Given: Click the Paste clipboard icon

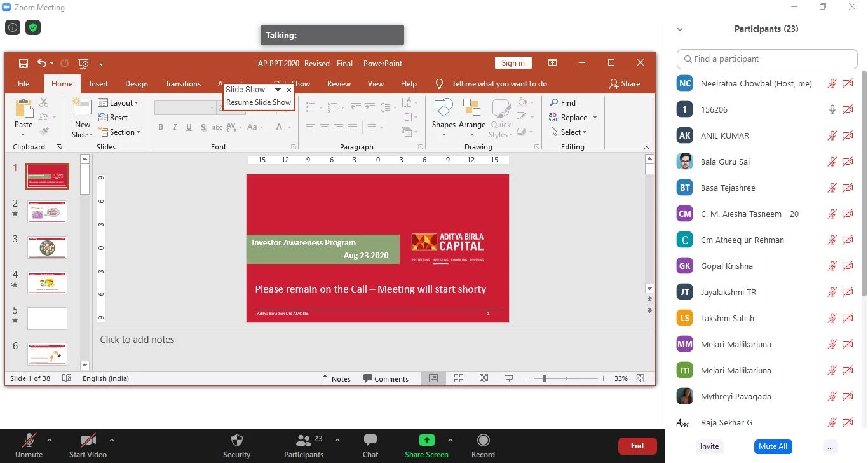Looking at the screenshot, I should (x=24, y=109).
